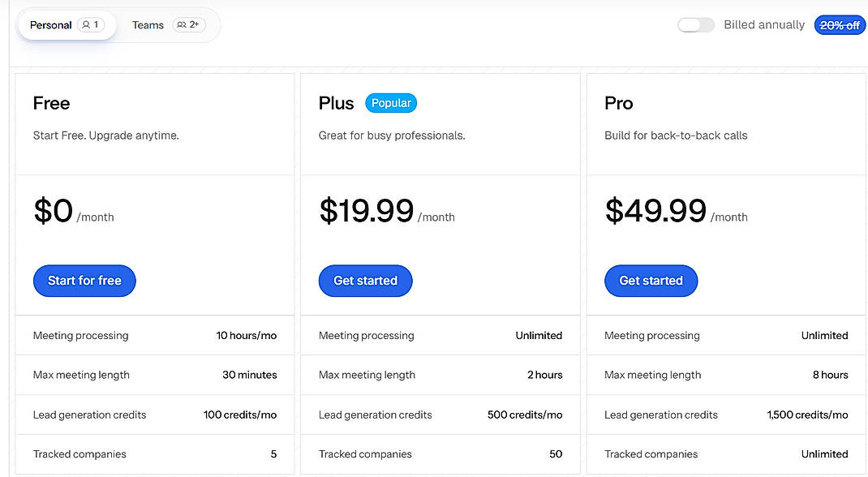
Task: Select the Free plan title
Action: [x=51, y=103]
